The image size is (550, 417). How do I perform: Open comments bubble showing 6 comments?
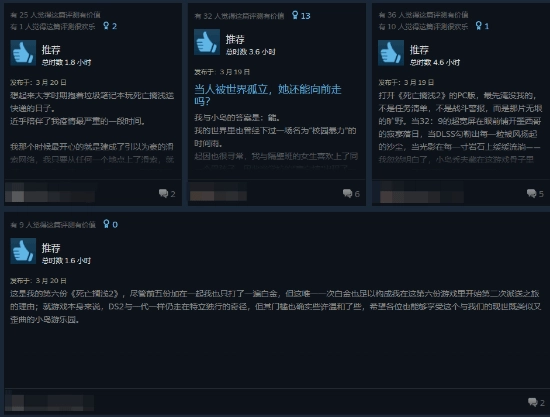347,193
